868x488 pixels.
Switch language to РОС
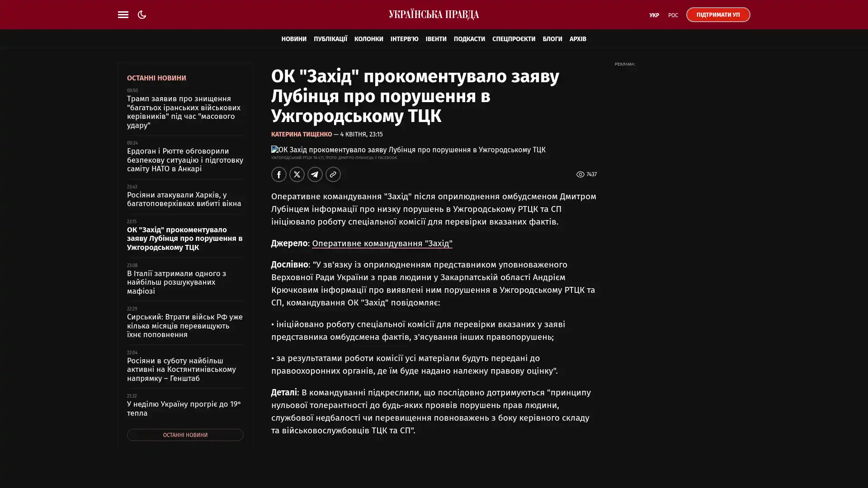click(673, 15)
